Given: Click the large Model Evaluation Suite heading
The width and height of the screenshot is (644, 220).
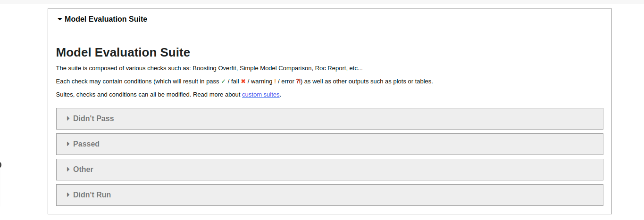Looking at the screenshot, I should 123,52.
